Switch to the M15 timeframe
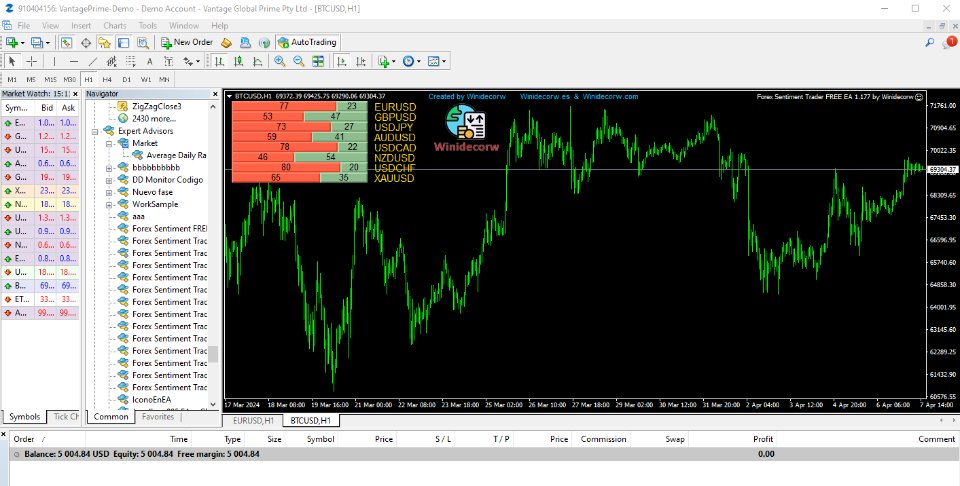Viewport: 960px width, 486px height. click(x=50, y=78)
